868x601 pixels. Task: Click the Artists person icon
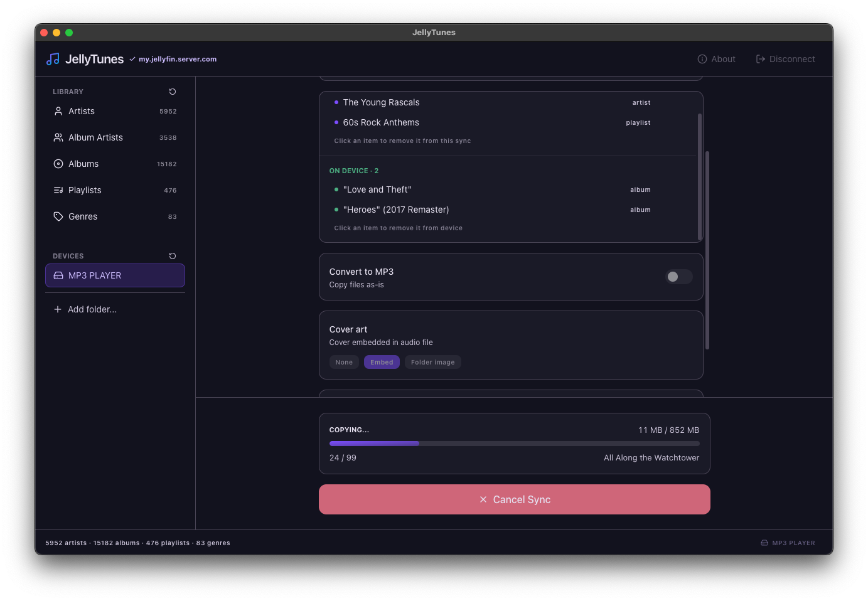click(x=58, y=111)
